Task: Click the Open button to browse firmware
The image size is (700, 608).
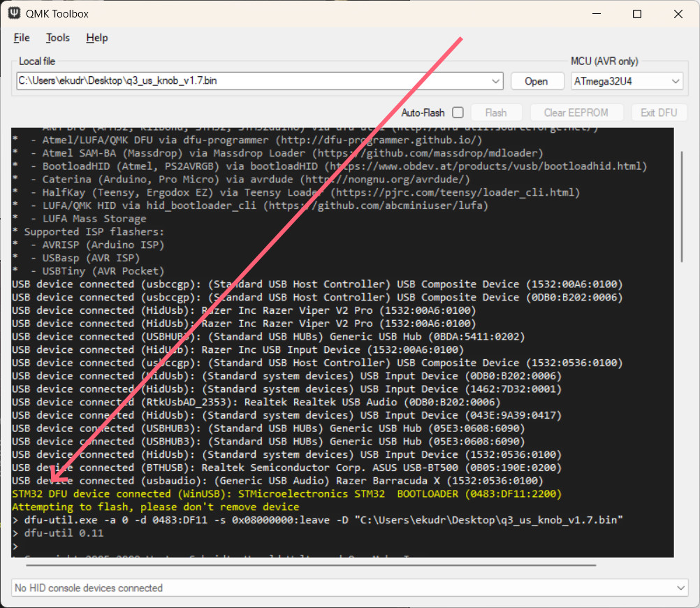Action: tap(536, 81)
